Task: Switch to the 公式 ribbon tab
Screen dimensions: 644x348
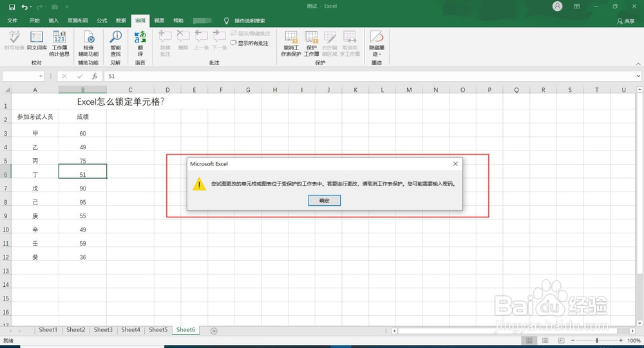Action: 102,21
